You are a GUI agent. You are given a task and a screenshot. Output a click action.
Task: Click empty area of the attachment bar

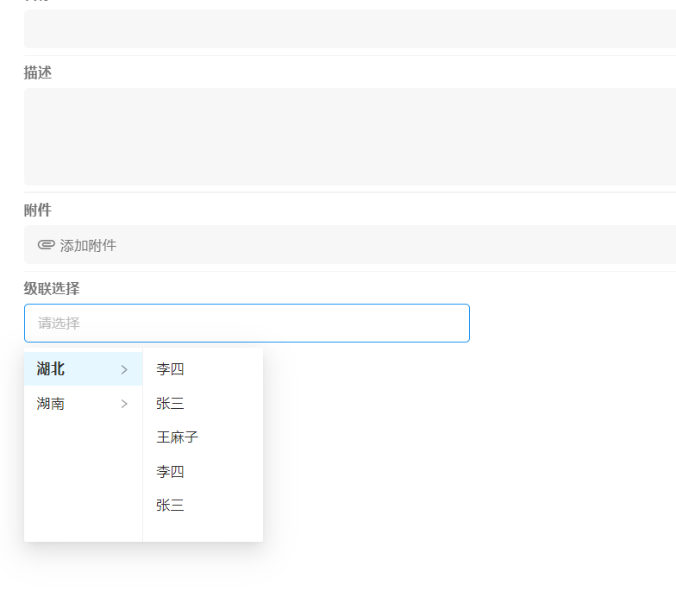coord(388,245)
